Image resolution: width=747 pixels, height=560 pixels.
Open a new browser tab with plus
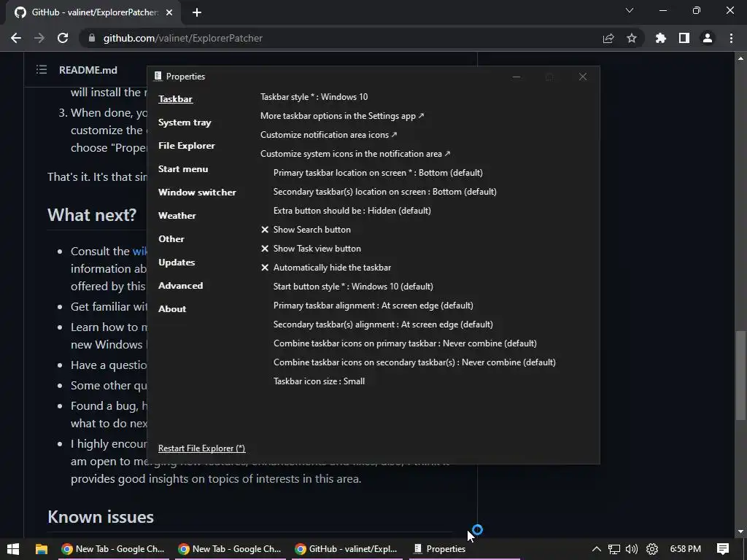197,12
